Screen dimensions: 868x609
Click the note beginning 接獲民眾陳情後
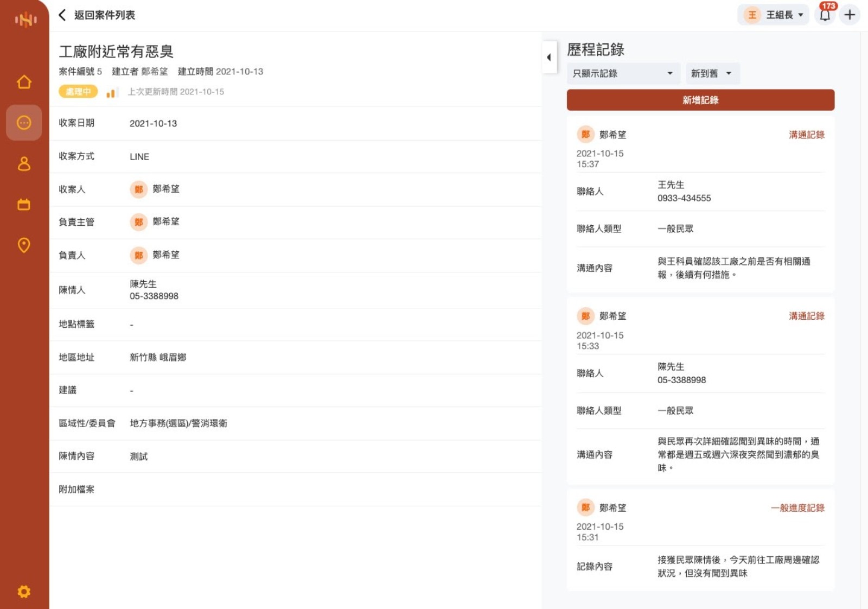click(738, 567)
